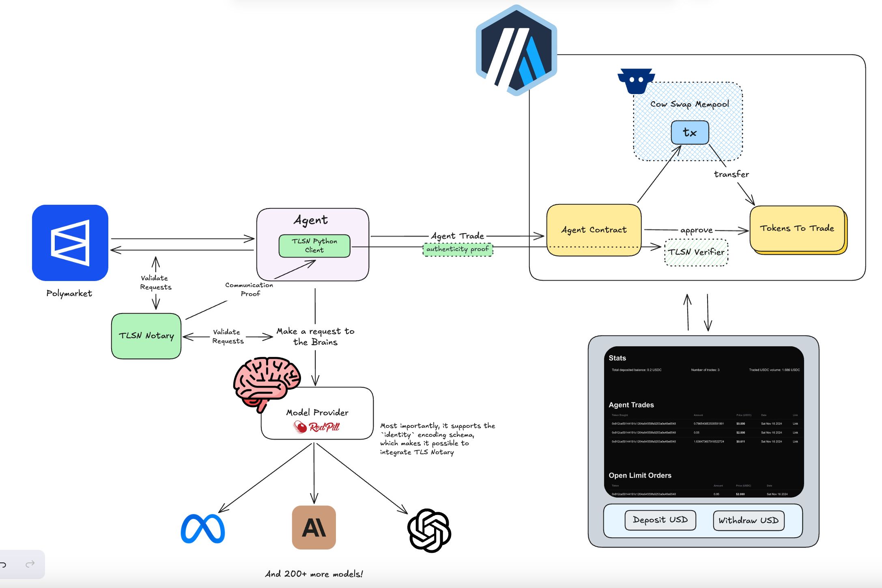Click the RedPill logo in Model Provider

316,427
